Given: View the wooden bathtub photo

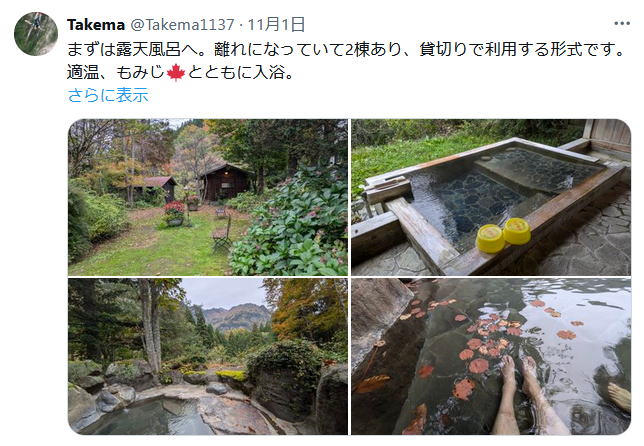Looking at the screenshot, I should tap(491, 197).
